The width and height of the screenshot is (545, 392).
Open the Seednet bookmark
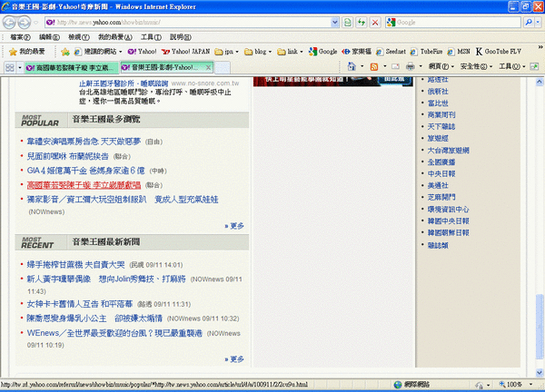click(391, 52)
